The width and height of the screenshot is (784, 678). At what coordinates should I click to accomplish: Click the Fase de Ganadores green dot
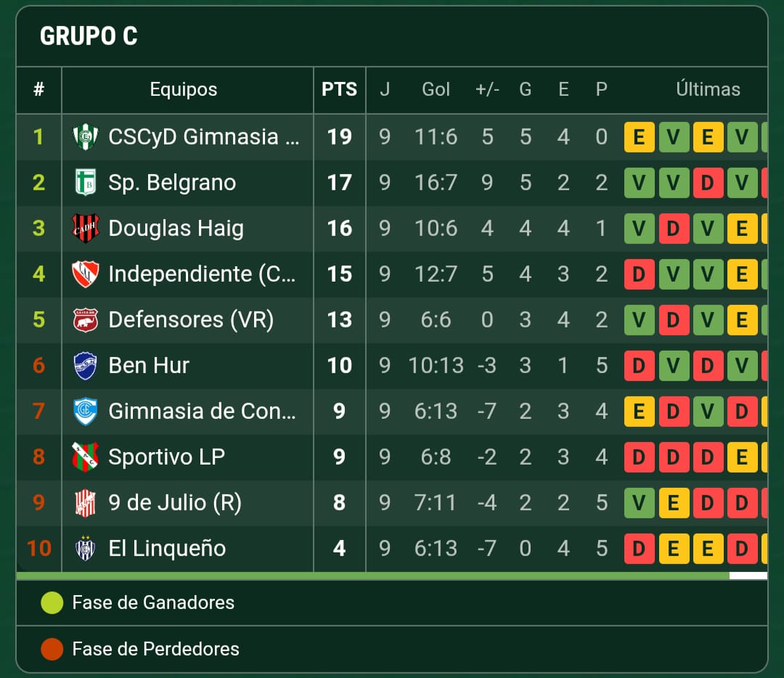coord(52,603)
